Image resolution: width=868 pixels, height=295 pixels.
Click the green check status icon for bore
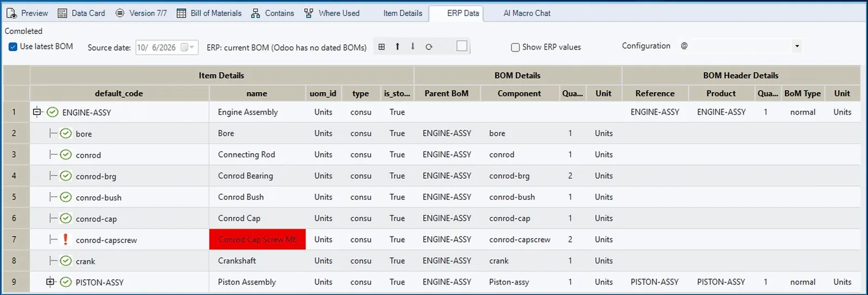(66, 134)
